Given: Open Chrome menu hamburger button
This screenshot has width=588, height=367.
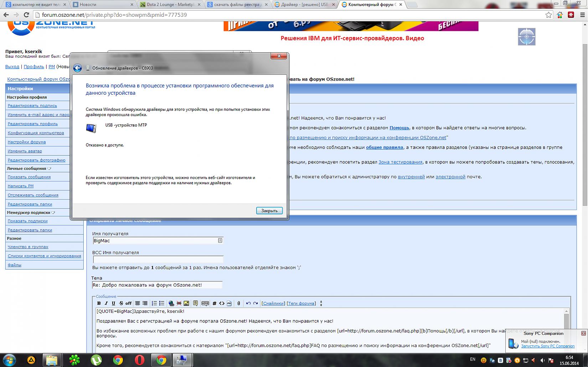Looking at the screenshot, I should (583, 15).
